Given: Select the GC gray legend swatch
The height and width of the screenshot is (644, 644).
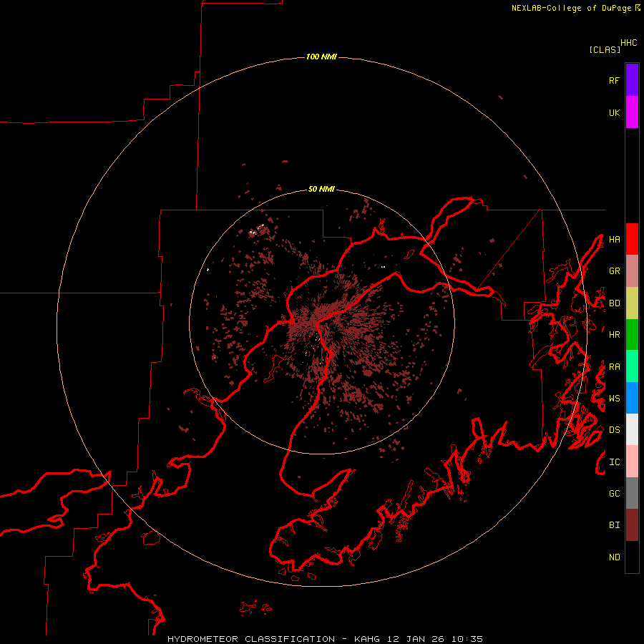Looking at the screenshot, I should click(x=632, y=493).
